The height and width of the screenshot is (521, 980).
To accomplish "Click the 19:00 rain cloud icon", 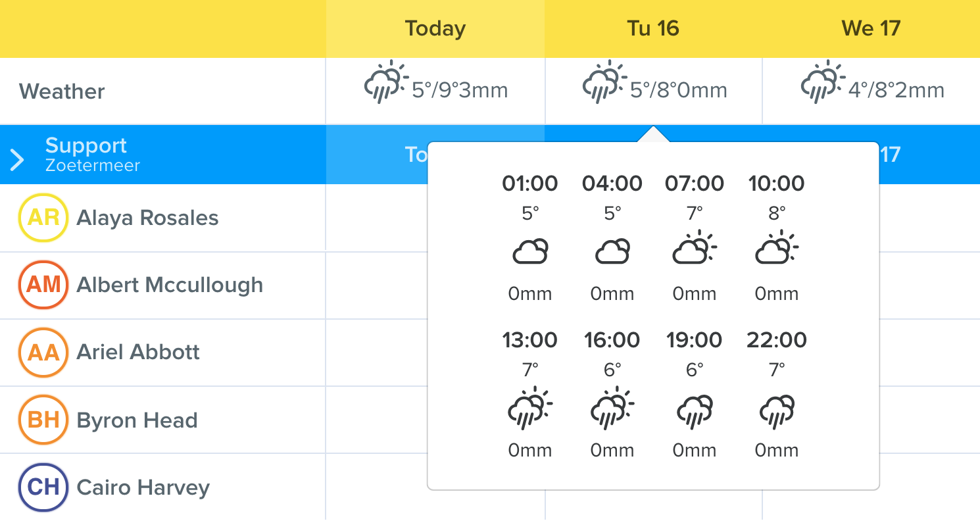I will click(695, 412).
